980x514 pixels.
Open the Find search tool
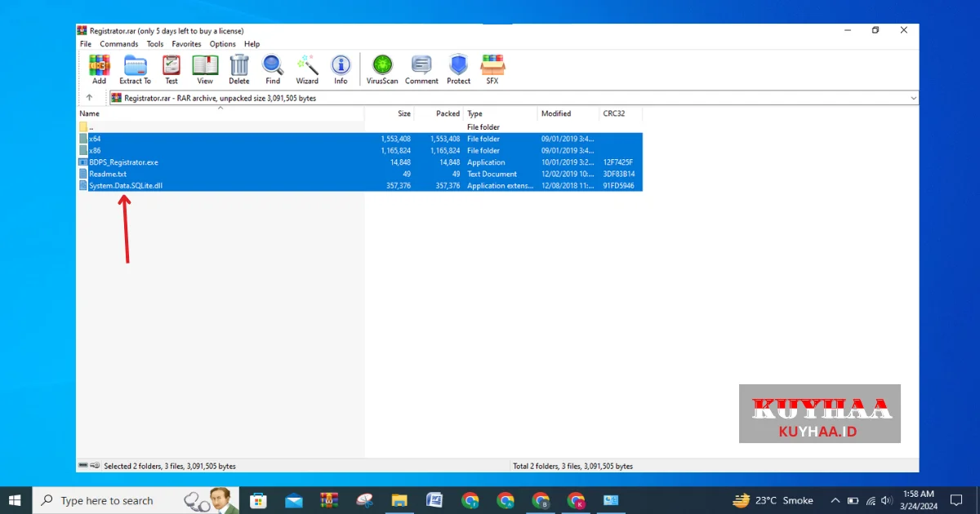[x=273, y=69]
